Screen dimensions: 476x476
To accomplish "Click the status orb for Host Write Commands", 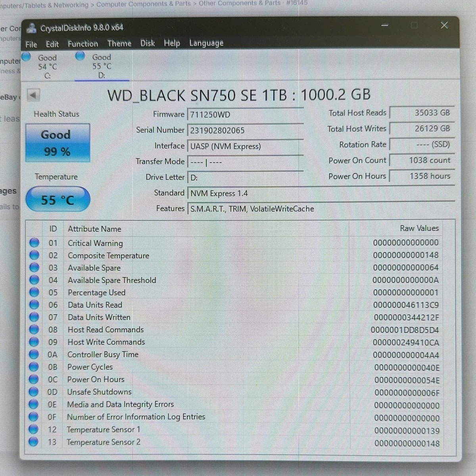I will pyautogui.click(x=35, y=342).
